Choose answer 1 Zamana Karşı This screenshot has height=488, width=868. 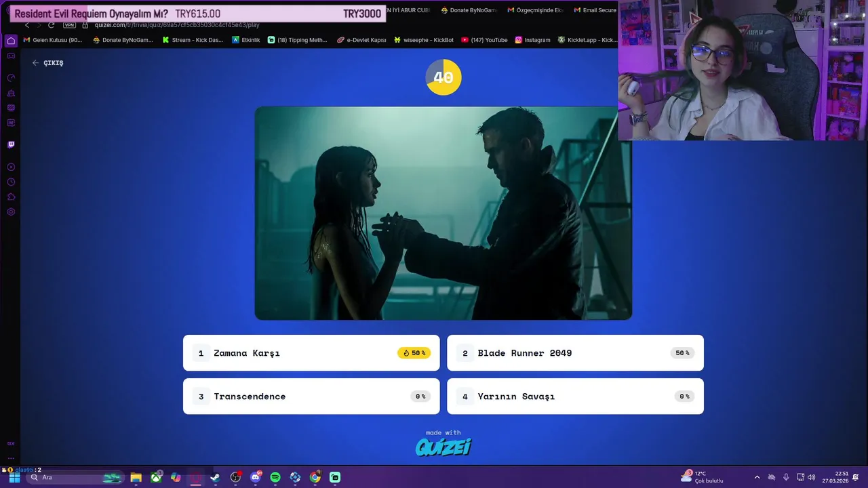coord(311,352)
